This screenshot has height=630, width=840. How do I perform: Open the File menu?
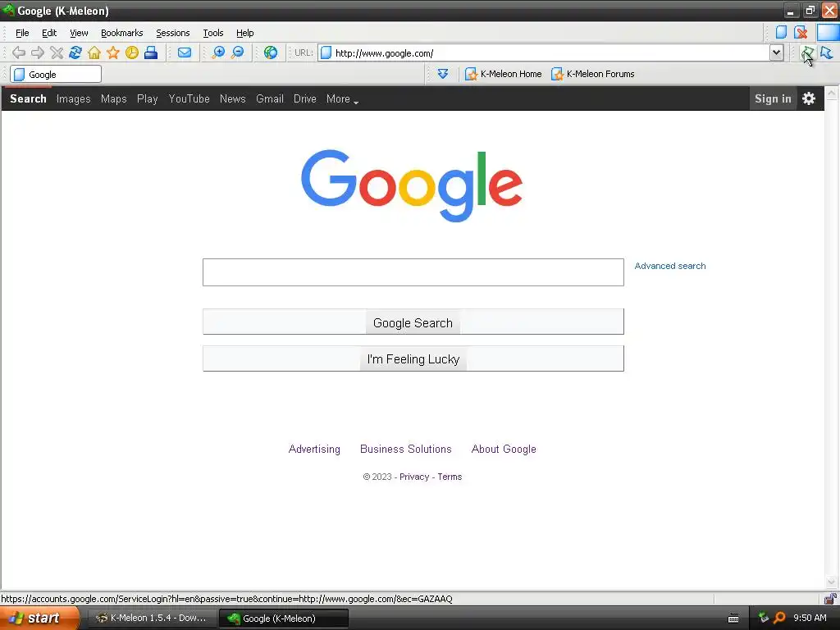(22, 33)
